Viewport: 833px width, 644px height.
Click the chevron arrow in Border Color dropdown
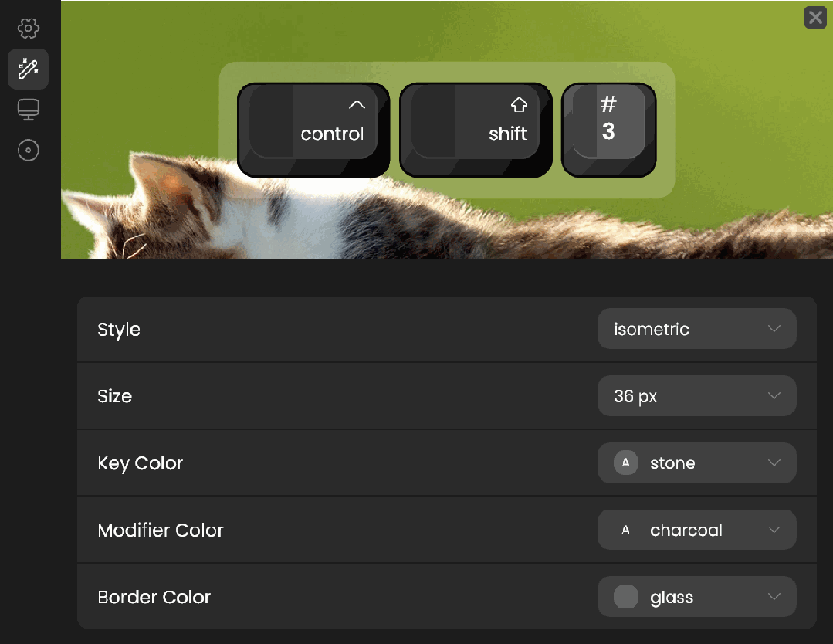774,597
